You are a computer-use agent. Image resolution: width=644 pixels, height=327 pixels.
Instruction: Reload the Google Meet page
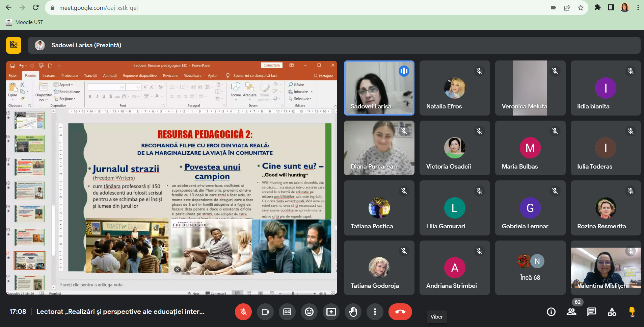36,7
